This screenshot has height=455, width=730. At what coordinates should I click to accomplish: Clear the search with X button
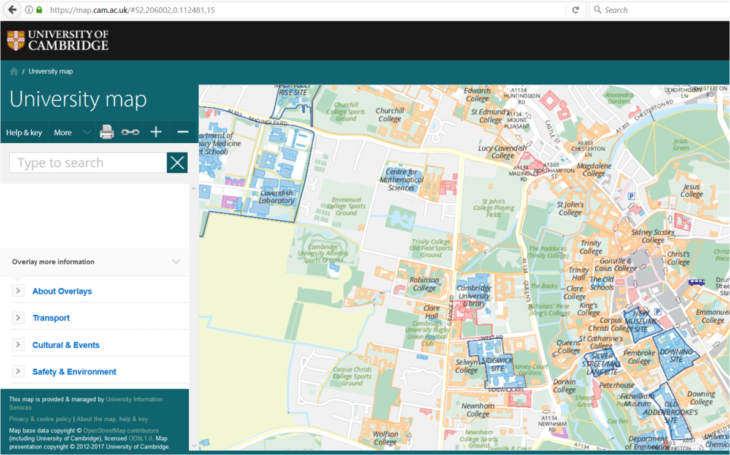click(x=177, y=163)
